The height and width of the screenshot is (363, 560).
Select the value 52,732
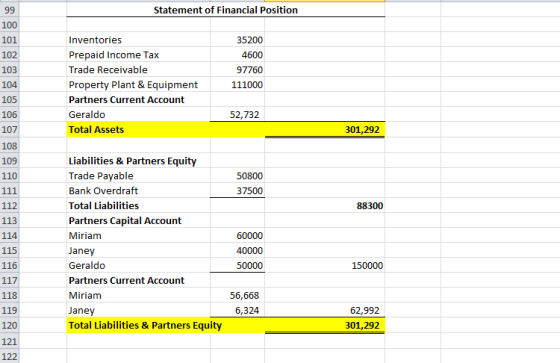[x=238, y=114]
